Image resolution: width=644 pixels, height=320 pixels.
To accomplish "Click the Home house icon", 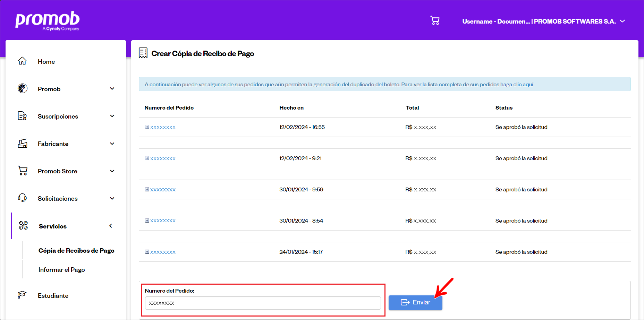I will (x=22, y=61).
